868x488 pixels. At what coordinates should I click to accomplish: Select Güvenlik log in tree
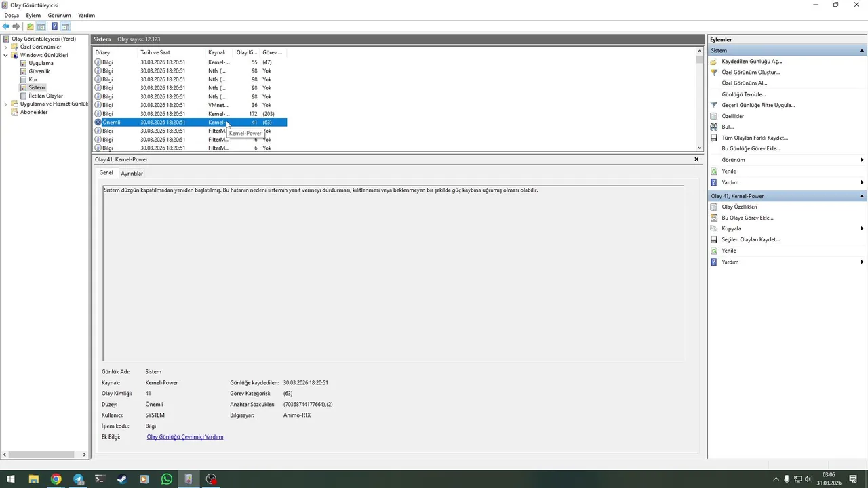coord(39,71)
